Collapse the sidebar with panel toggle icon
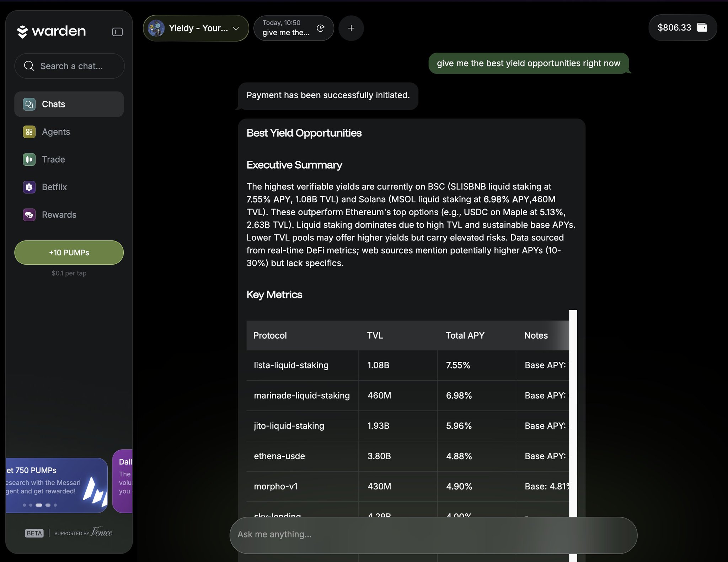Image resolution: width=728 pixels, height=562 pixels. click(x=117, y=32)
